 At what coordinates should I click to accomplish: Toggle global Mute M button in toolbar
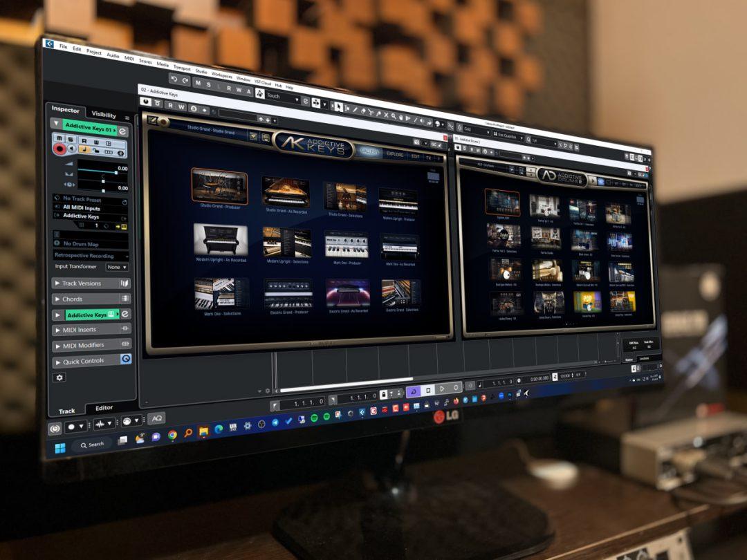click(x=199, y=83)
